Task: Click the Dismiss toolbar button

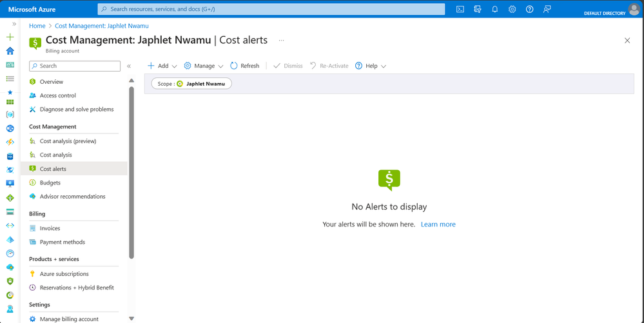Action: click(288, 66)
